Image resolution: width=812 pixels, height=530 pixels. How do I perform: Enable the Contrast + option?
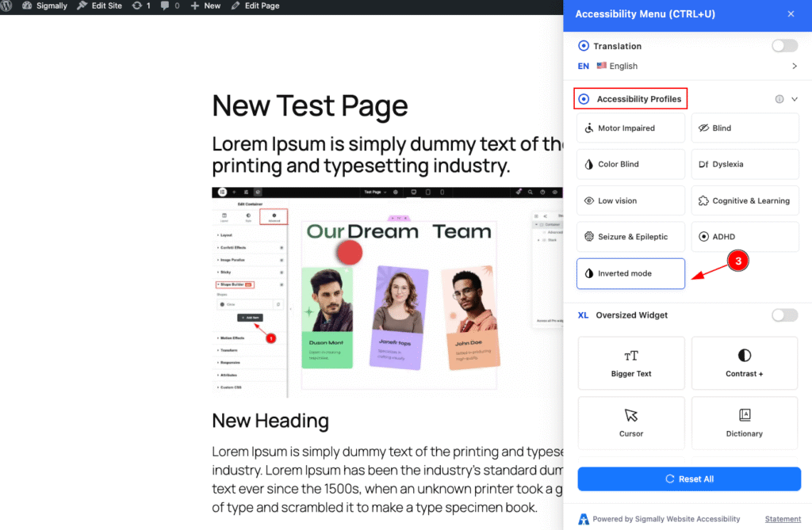[x=744, y=363]
